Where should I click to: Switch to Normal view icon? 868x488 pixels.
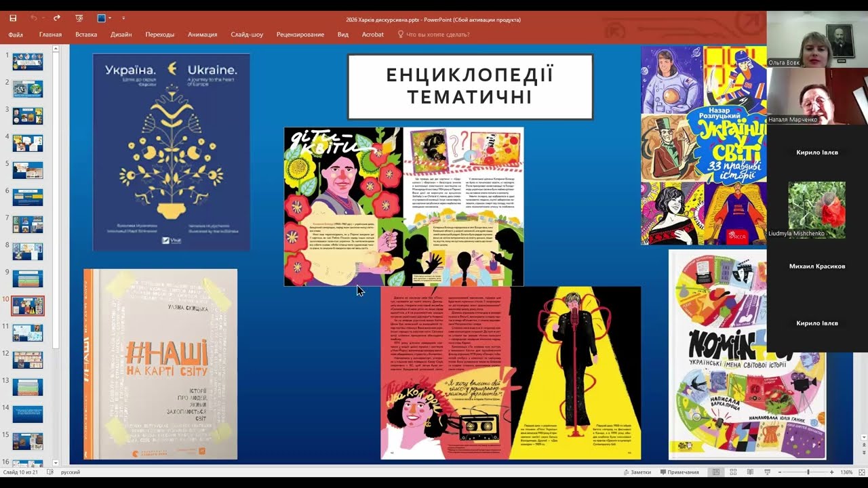click(716, 472)
